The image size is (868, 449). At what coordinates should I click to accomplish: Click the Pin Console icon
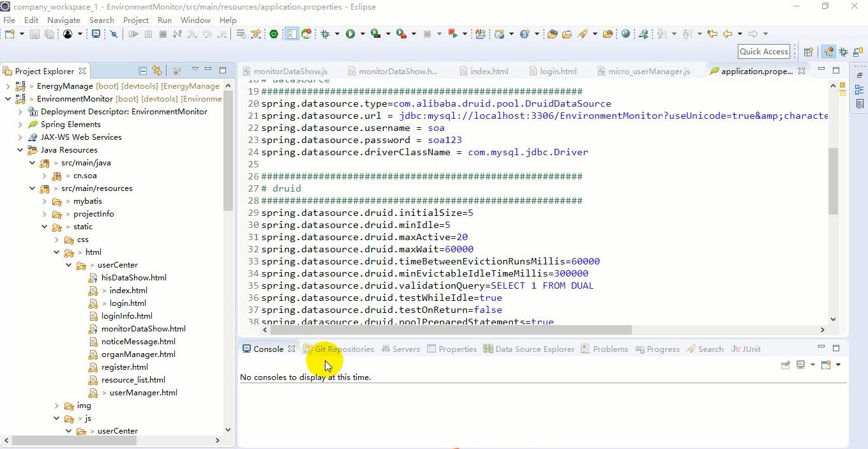786,365
